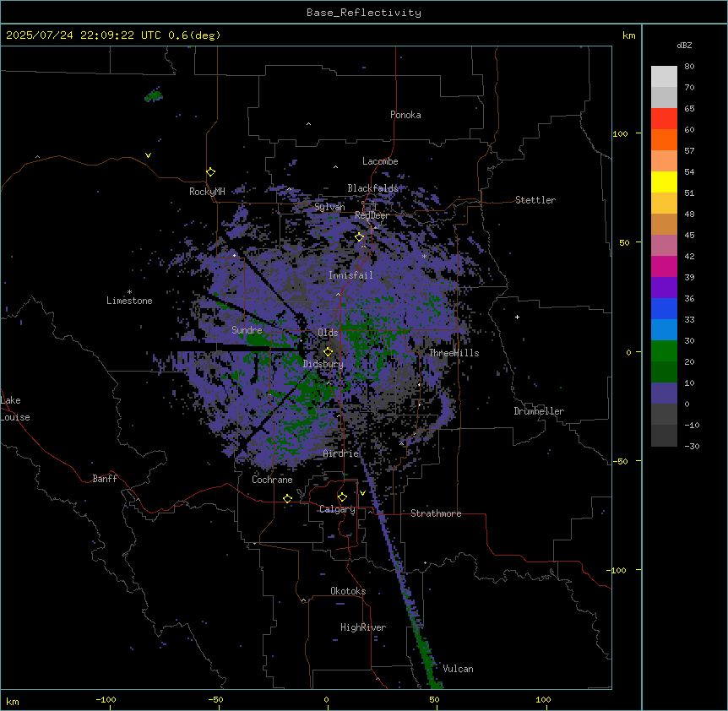
Task: Click the dBZ legend heading
Action: coord(684,45)
